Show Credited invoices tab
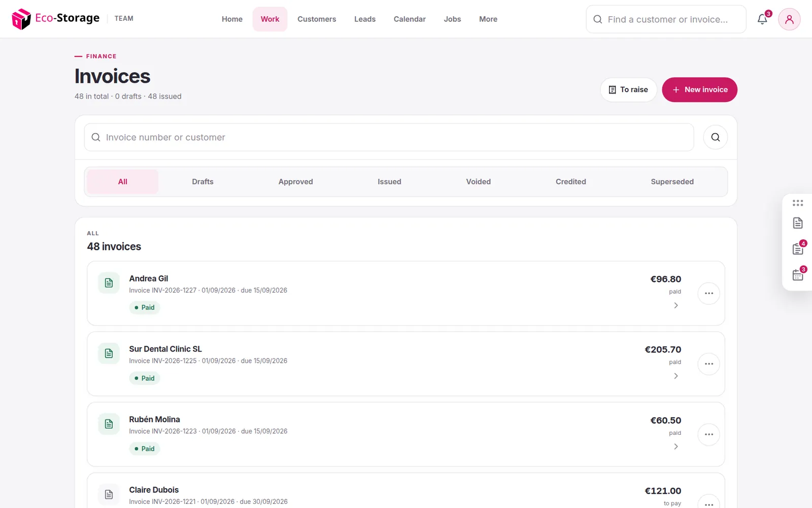The width and height of the screenshot is (812, 508). click(x=570, y=182)
